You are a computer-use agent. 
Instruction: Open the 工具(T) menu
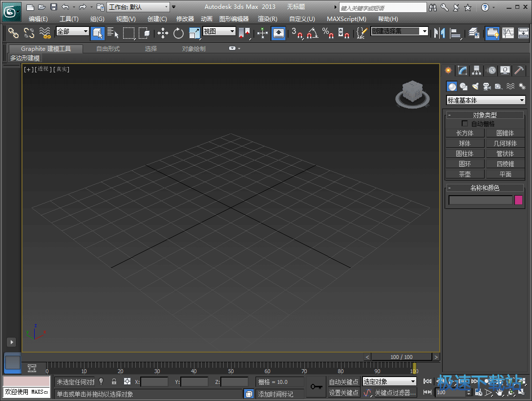click(x=69, y=19)
